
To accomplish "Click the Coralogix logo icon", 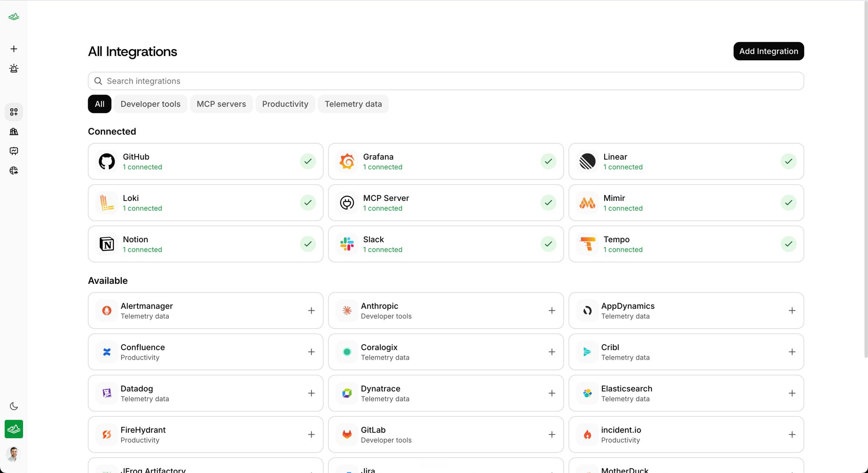I will coord(347,352).
